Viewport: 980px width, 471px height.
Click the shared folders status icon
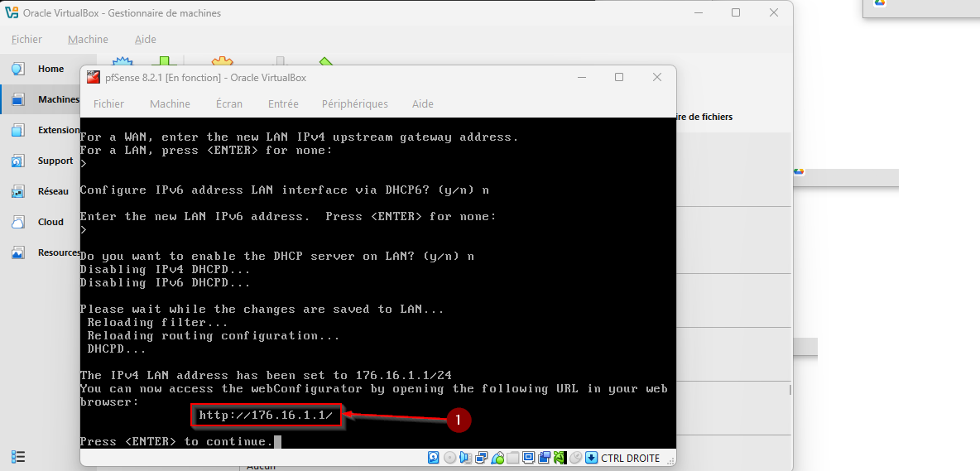point(513,458)
